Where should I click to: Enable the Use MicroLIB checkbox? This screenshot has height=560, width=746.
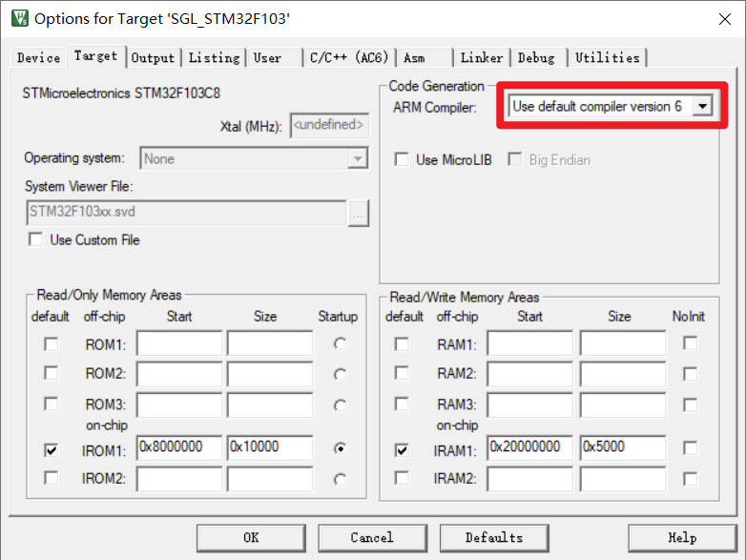402,159
